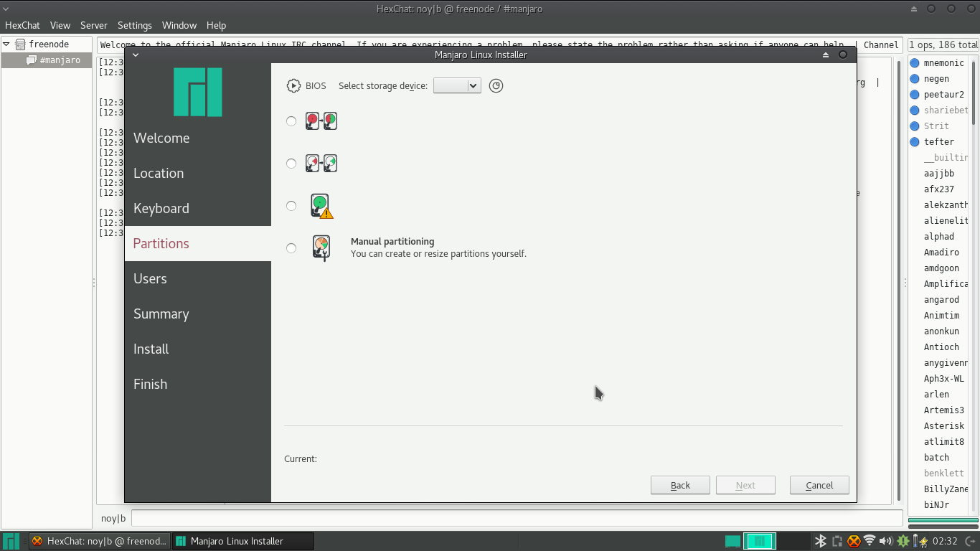
Task: Open the Settings menu
Action: point(135,25)
